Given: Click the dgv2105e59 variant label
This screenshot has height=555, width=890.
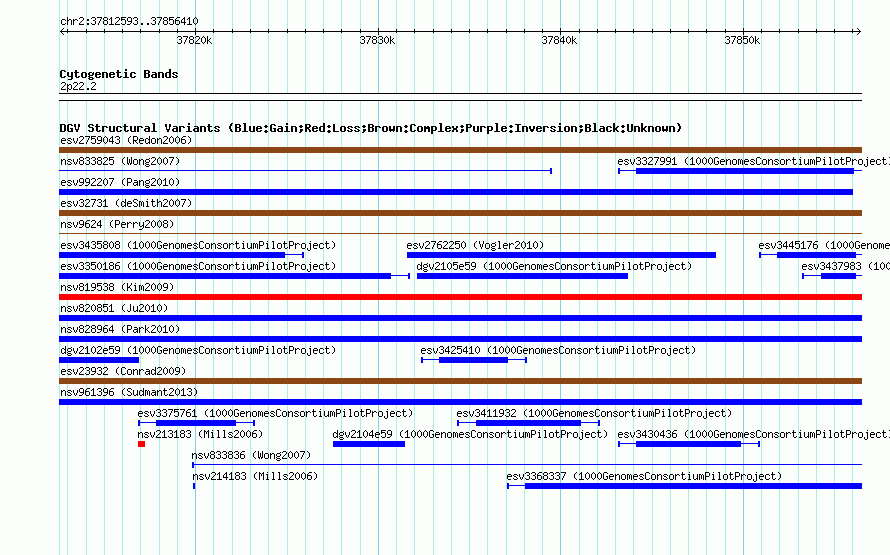Looking at the screenshot, I should [x=554, y=266].
